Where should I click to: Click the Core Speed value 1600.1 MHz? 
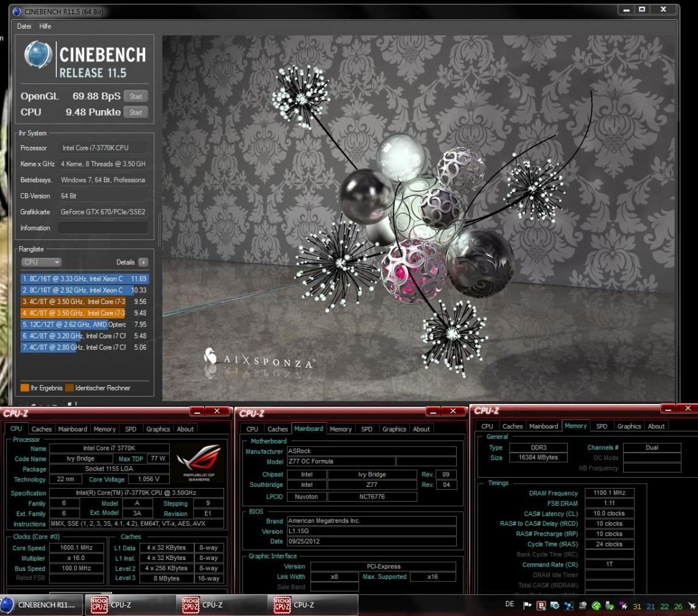(77, 547)
